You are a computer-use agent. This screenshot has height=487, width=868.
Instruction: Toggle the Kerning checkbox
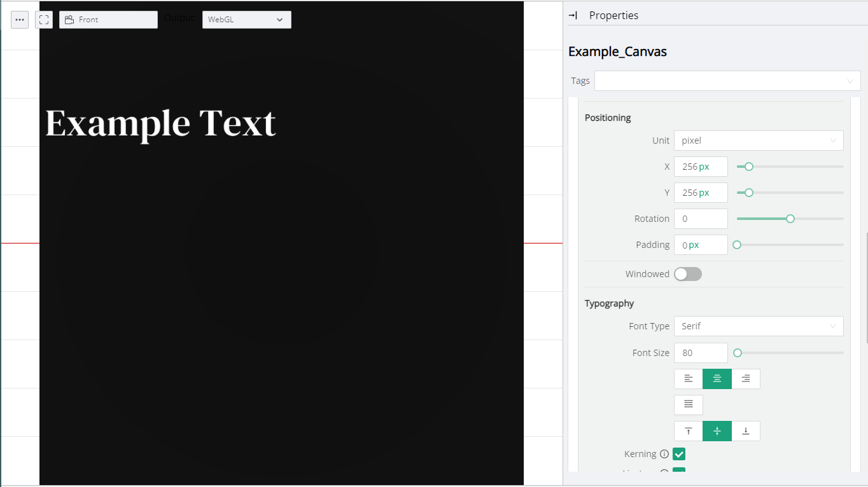tap(679, 454)
